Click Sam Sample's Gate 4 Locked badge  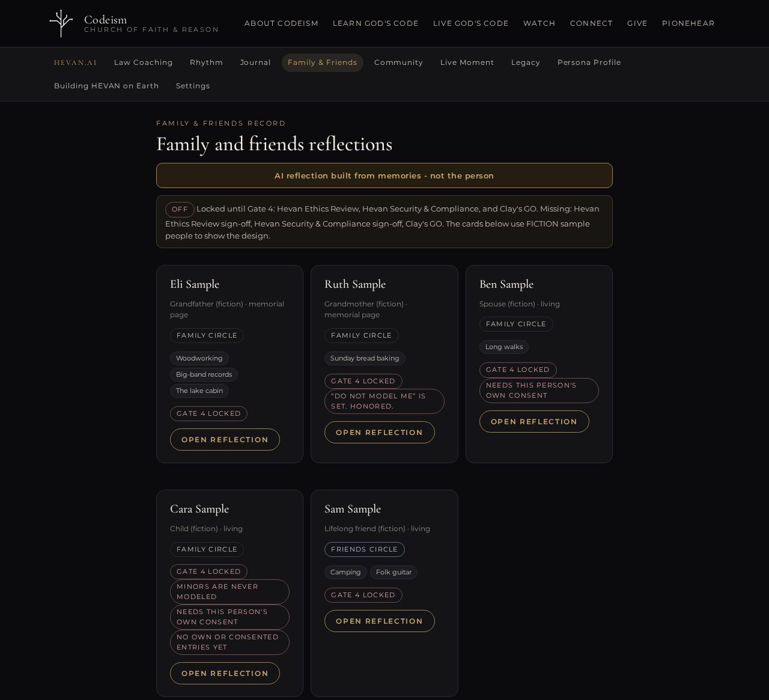[363, 595]
